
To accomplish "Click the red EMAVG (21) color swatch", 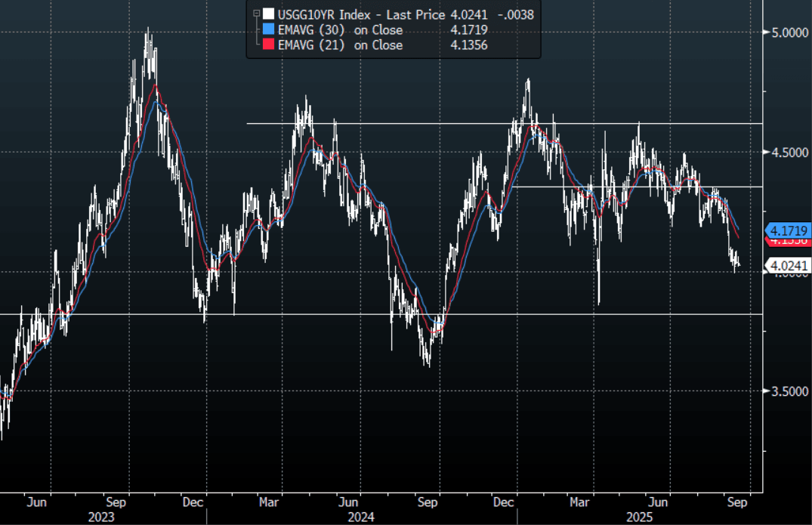I will [267, 45].
